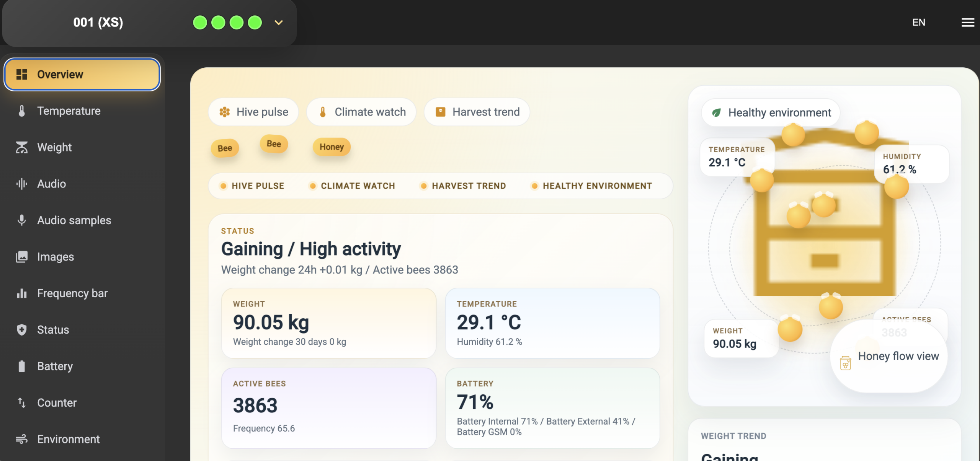
Task: Click the WEIGHT TREND card heading
Action: pos(733,436)
